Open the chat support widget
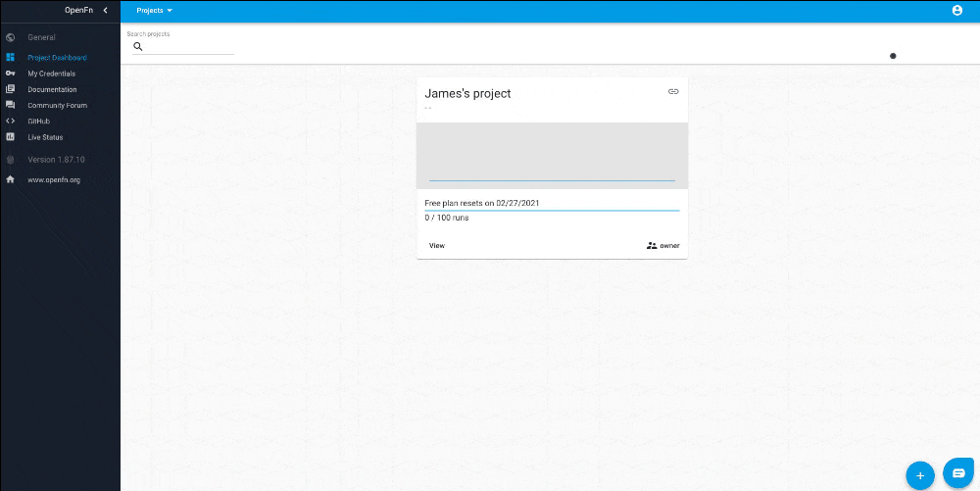 [958, 473]
